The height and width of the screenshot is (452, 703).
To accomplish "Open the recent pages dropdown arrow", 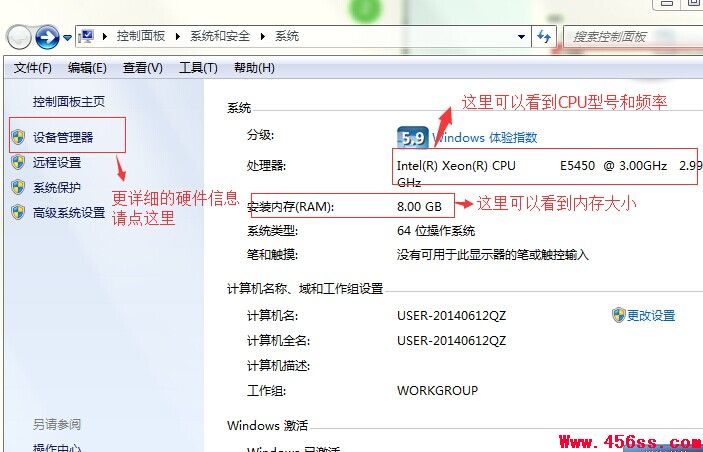I will (67, 38).
